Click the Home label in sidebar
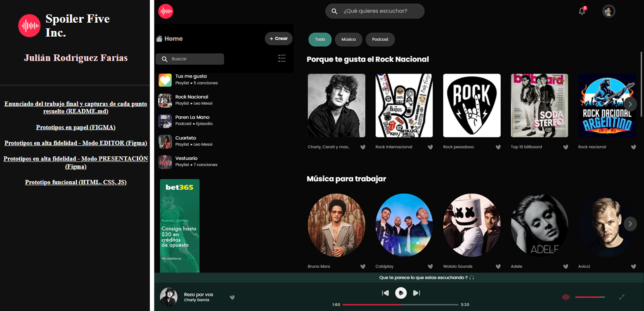This screenshot has width=644, height=311. [x=173, y=39]
